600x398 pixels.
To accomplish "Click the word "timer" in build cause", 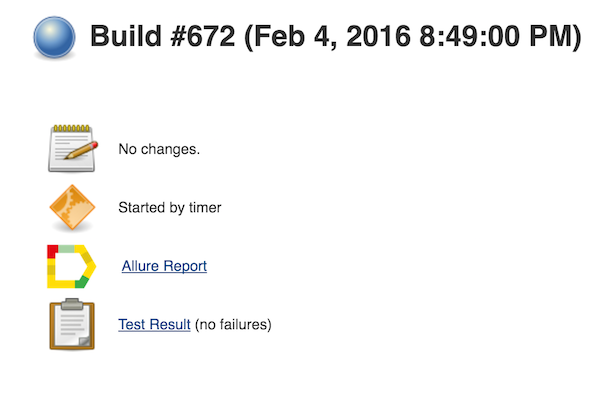I will 205,207.
